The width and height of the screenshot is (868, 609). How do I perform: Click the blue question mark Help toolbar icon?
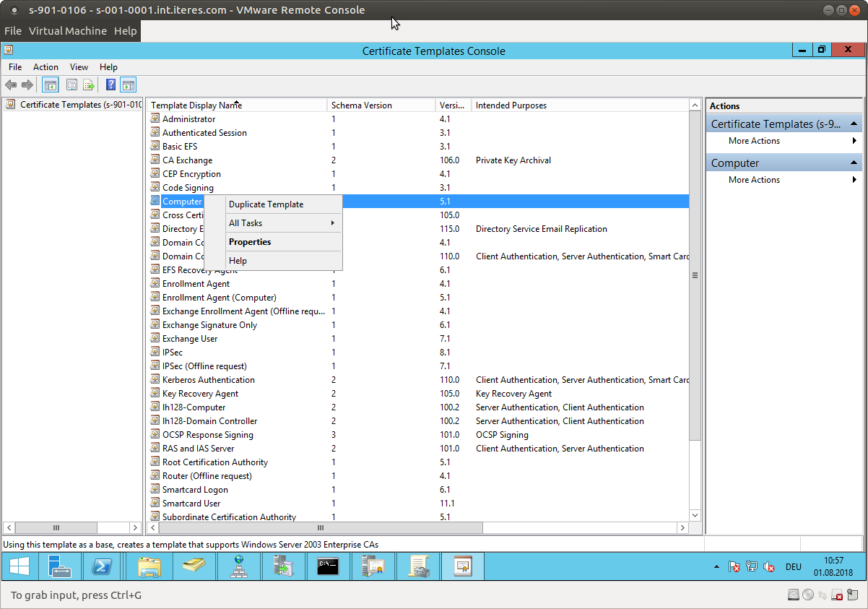click(x=111, y=85)
